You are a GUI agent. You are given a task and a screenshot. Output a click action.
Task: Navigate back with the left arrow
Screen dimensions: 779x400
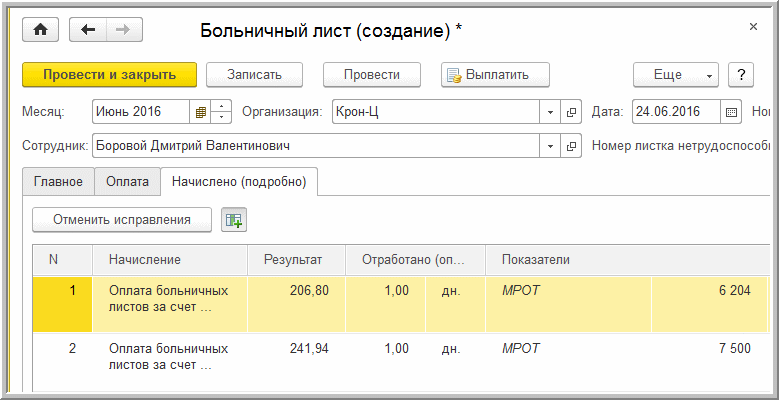coord(87,30)
